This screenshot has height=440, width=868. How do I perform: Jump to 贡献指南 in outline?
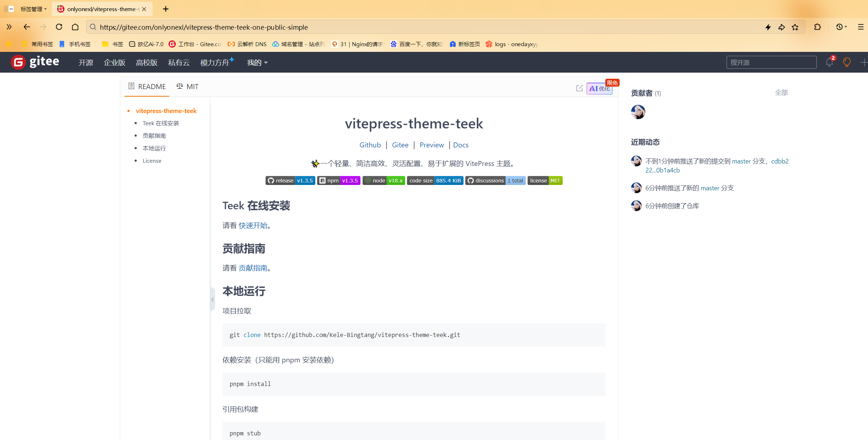pos(154,136)
